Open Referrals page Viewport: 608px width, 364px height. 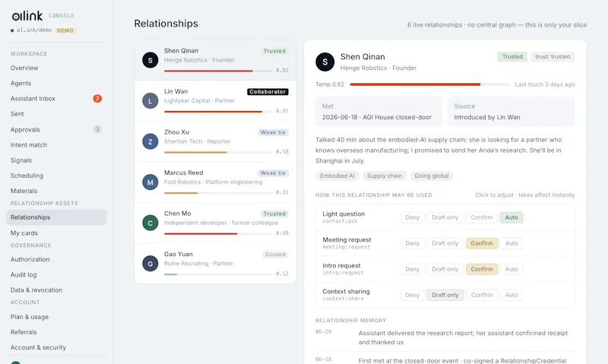point(24,332)
